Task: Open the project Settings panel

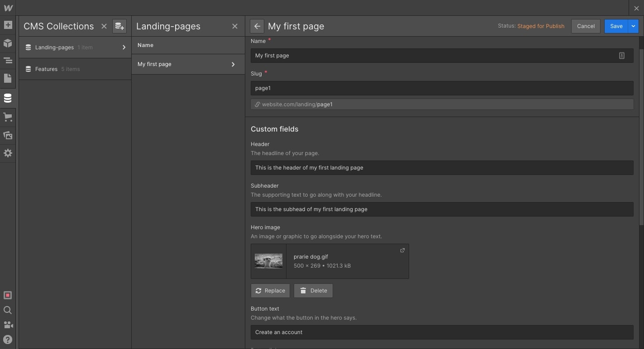Action: tap(8, 153)
